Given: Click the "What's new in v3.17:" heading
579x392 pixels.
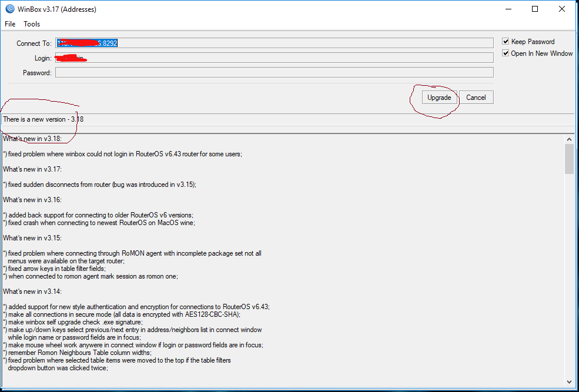Looking at the screenshot, I should click(32, 169).
